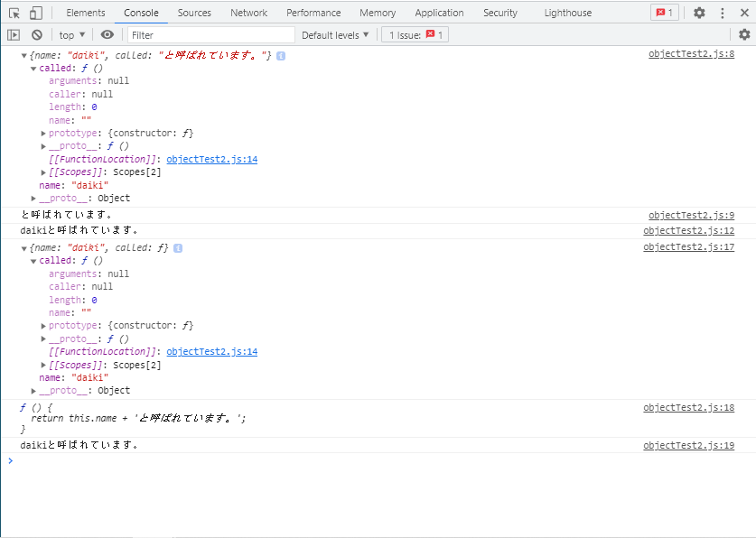The image size is (756, 538).
Task: Open the Application tab
Action: tap(439, 13)
